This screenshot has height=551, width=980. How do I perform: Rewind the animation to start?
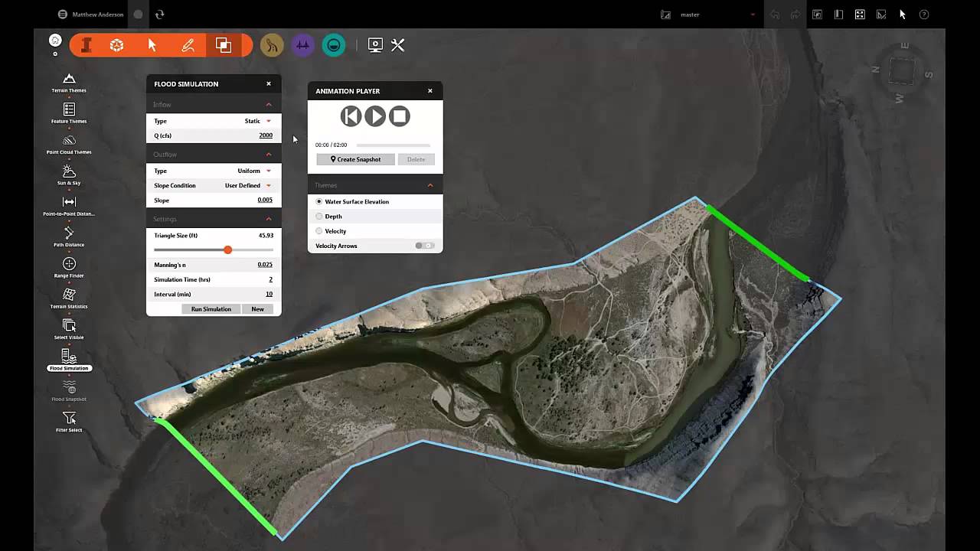[351, 116]
